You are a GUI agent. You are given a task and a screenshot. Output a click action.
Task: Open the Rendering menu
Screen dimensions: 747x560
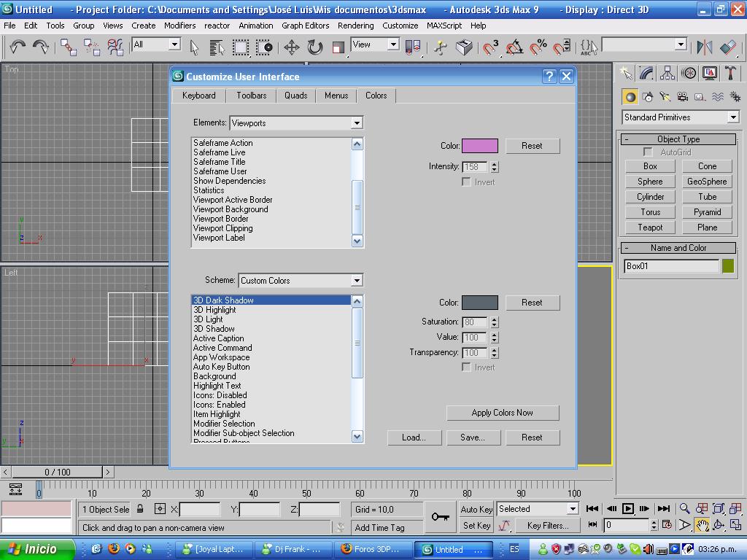(355, 26)
